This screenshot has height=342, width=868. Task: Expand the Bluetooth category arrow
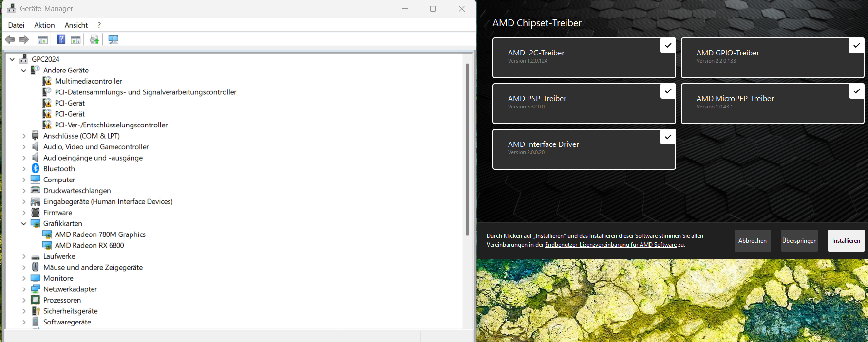pos(24,169)
